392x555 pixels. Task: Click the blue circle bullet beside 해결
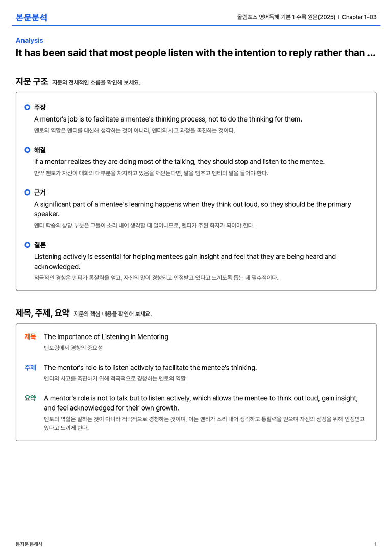(x=27, y=150)
